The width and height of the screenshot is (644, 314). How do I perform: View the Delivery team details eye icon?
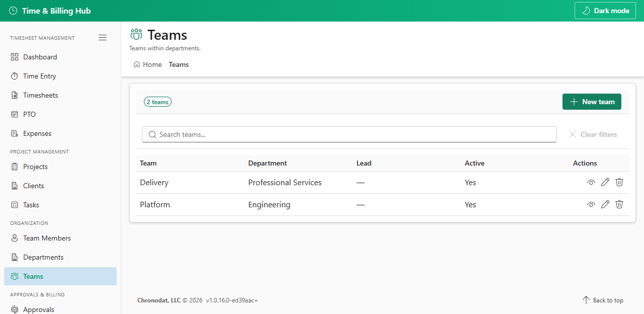tap(591, 183)
